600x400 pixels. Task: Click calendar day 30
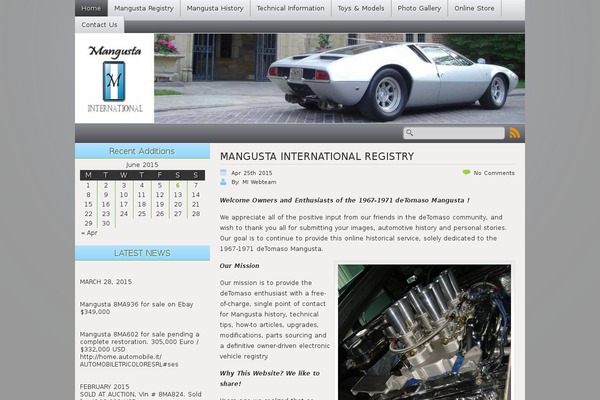pos(106,223)
